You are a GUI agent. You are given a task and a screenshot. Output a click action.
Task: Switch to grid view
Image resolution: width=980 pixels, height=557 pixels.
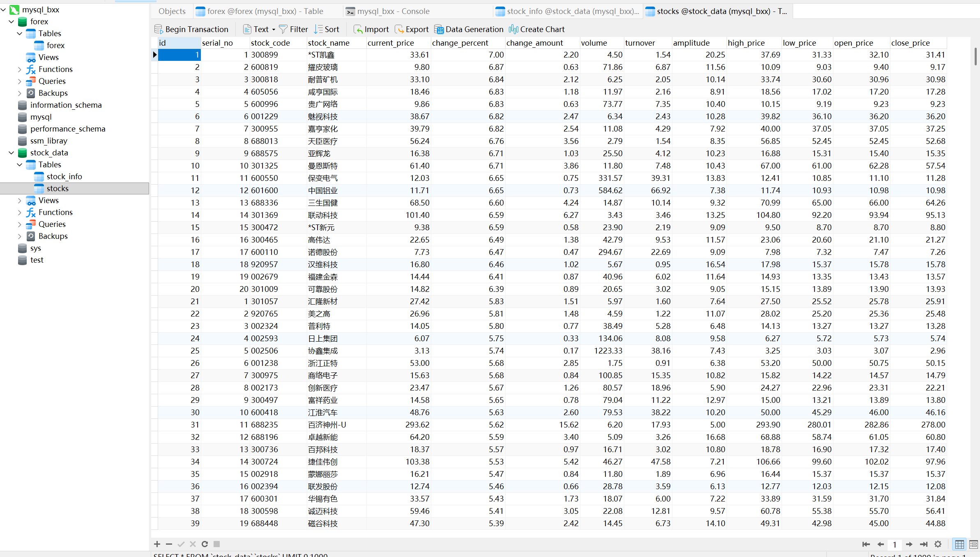(x=959, y=544)
